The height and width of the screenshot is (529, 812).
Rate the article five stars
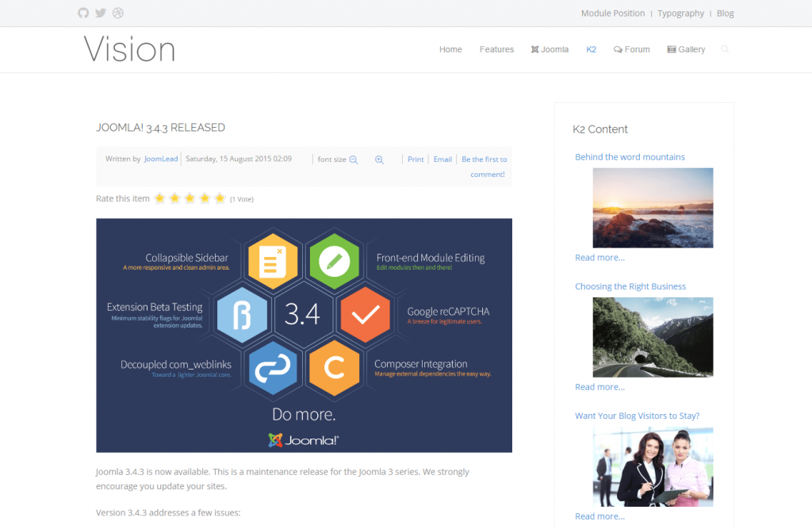[x=220, y=198]
